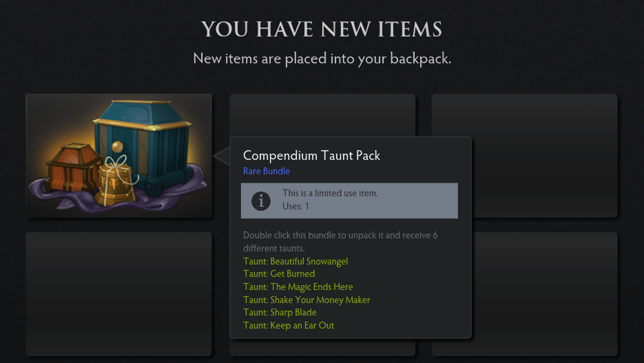The height and width of the screenshot is (363, 644).
Task: Click the 'You Have New Items' heading
Action: 322,29
